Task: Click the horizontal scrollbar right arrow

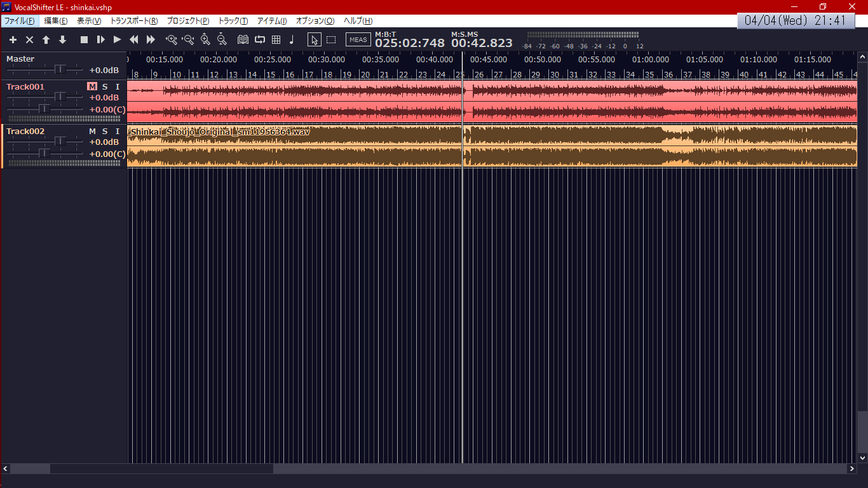Action: pos(852,469)
